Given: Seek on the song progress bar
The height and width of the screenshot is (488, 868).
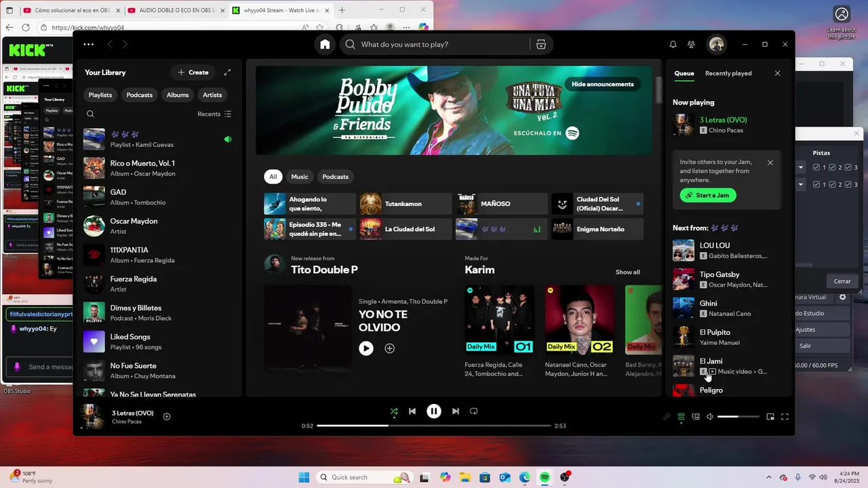Looking at the screenshot, I should pos(434,426).
